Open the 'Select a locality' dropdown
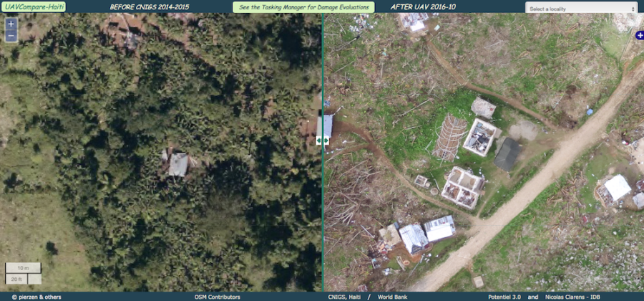 point(580,8)
